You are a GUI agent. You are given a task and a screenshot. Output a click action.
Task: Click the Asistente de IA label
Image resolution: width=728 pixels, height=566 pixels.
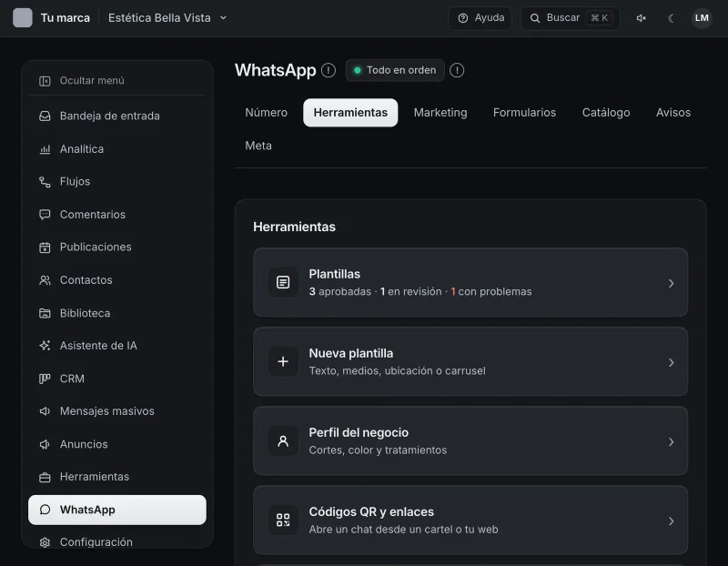pyautogui.click(x=98, y=346)
